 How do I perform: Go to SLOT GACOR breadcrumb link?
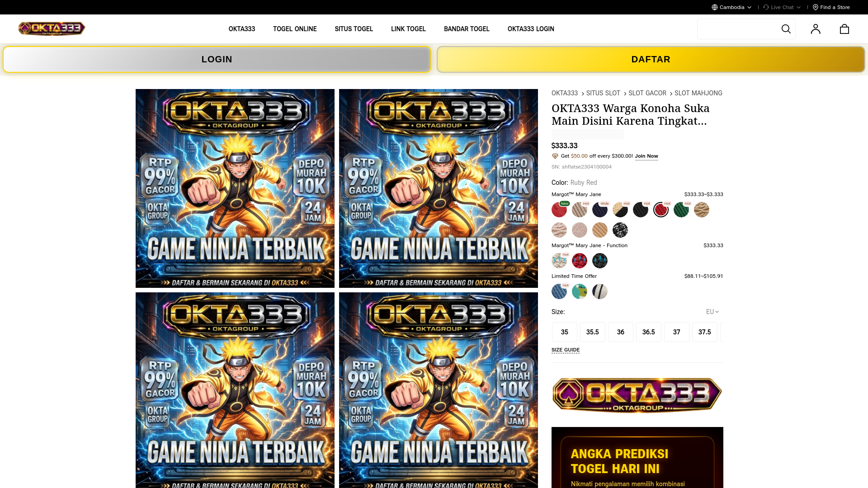(647, 93)
